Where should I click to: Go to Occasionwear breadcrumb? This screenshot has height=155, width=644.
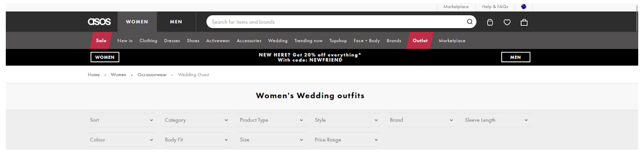pos(152,75)
